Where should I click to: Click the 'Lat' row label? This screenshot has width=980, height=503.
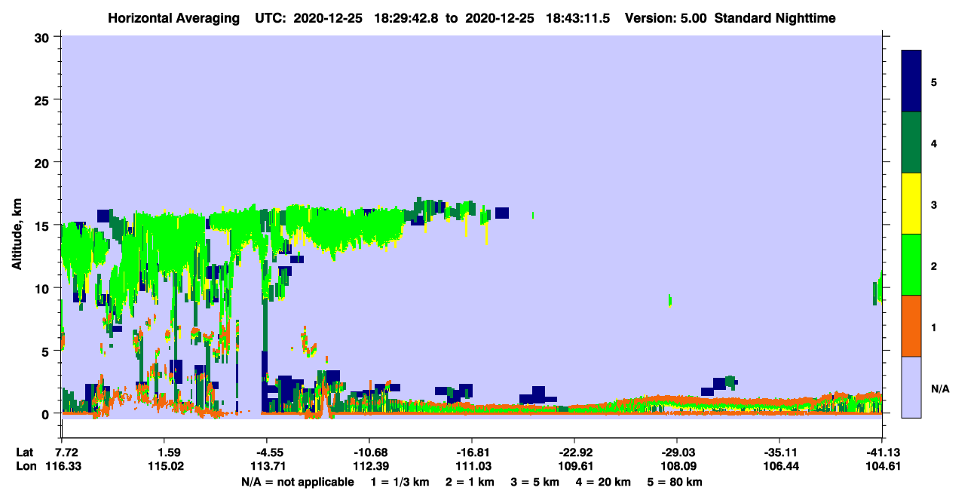(x=25, y=452)
